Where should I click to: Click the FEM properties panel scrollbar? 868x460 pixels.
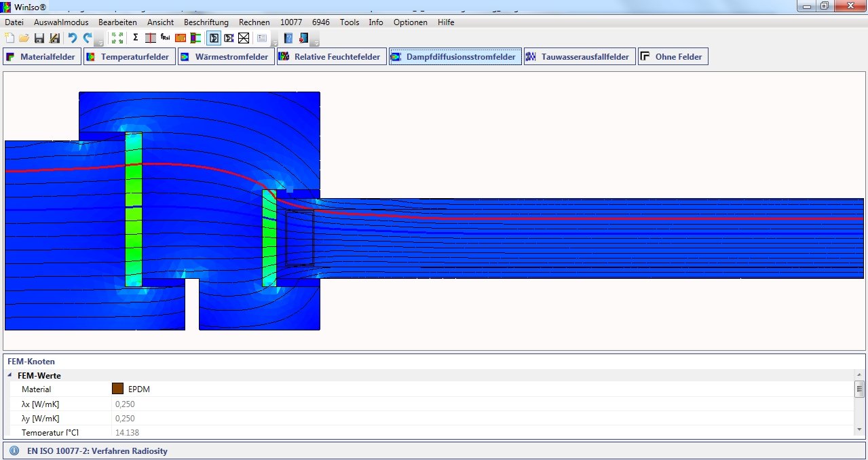tap(859, 389)
